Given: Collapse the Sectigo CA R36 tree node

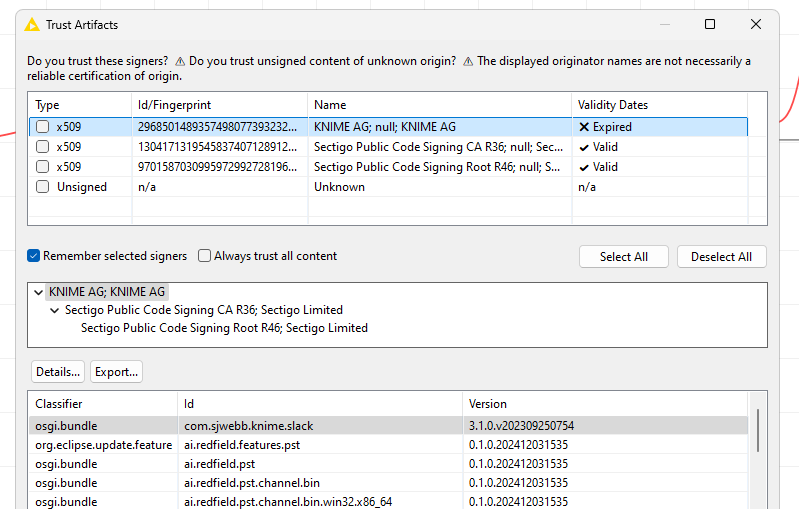Looking at the screenshot, I should coord(55,310).
